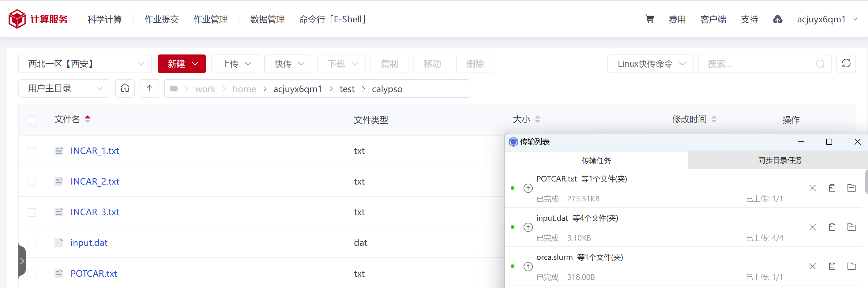868x288 pixels.
Task: Open the 作业管理 menu
Action: (x=211, y=19)
